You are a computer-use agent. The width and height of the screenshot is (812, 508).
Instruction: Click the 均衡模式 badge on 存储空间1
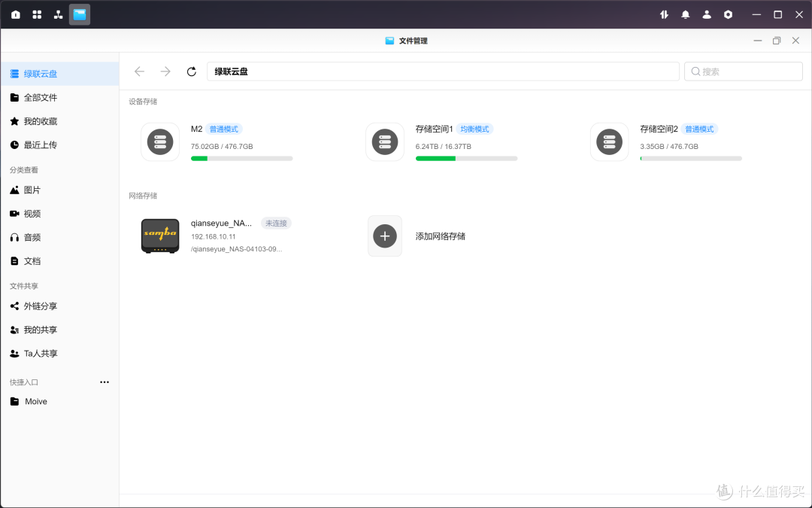(474, 129)
